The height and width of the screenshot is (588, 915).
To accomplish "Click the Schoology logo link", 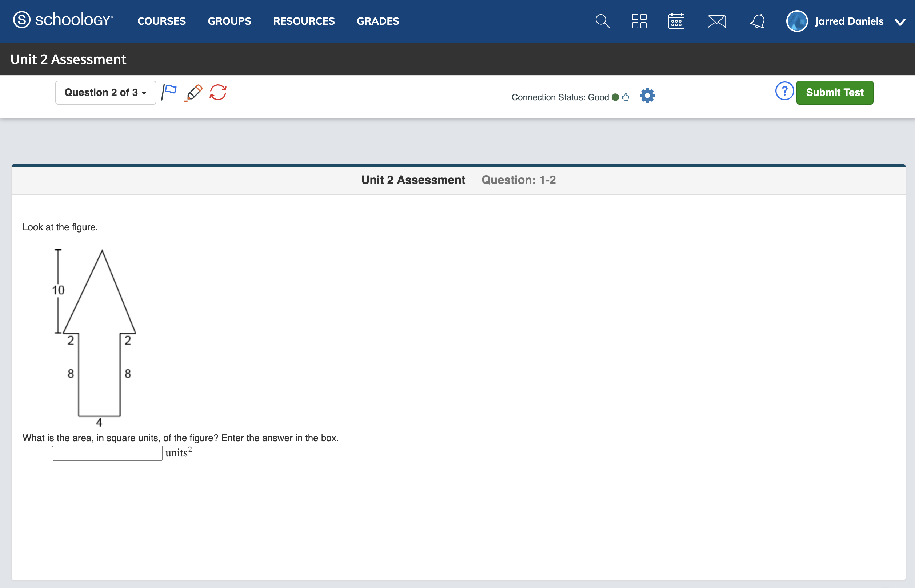I will (x=63, y=20).
